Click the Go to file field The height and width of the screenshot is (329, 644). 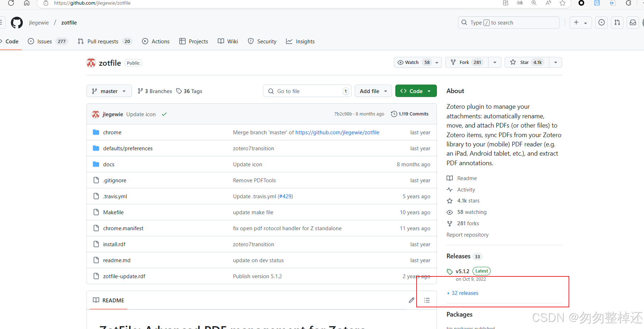[307, 91]
